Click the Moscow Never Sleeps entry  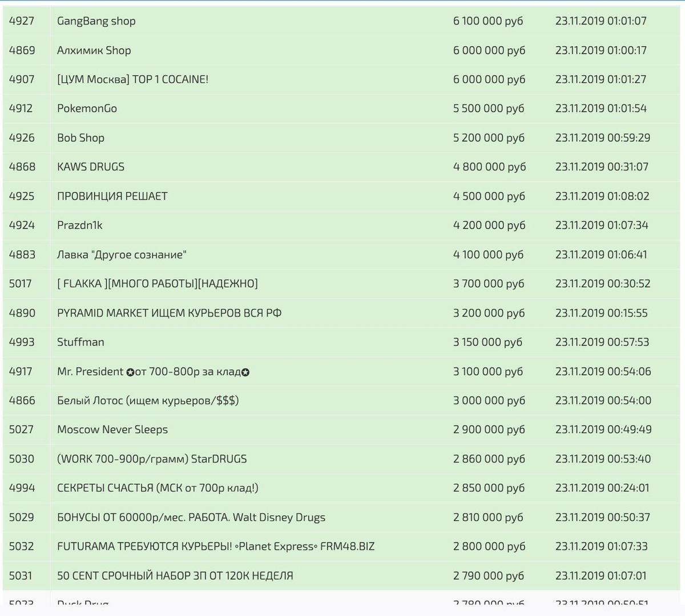pos(112,429)
